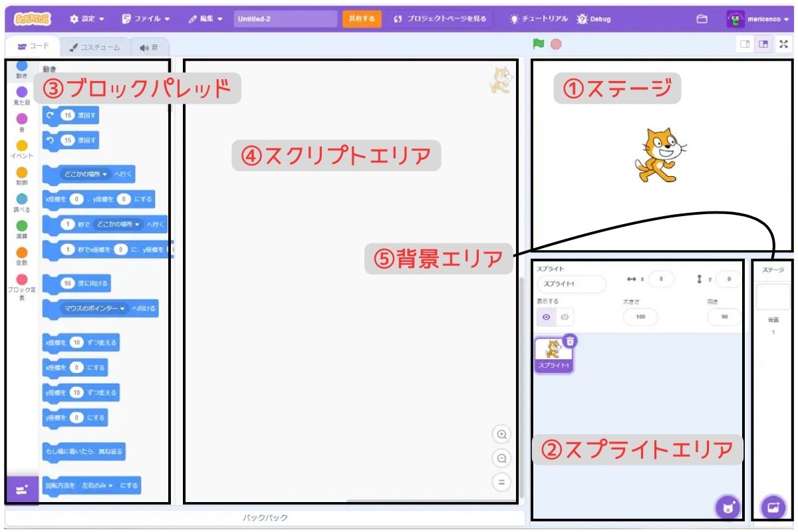Viewport: 798px width, 532px height.
Task: Enter full screen stage mode
Action: pos(783,44)
